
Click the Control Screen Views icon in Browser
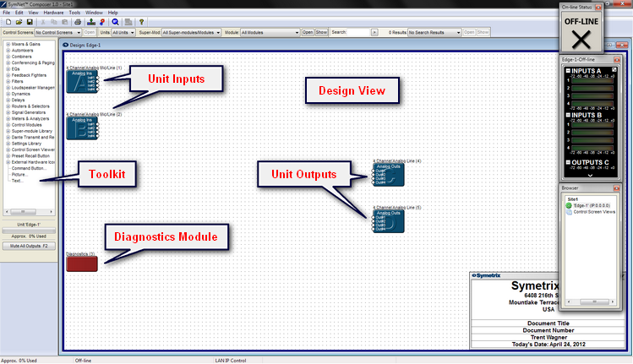tap(569, 212)
